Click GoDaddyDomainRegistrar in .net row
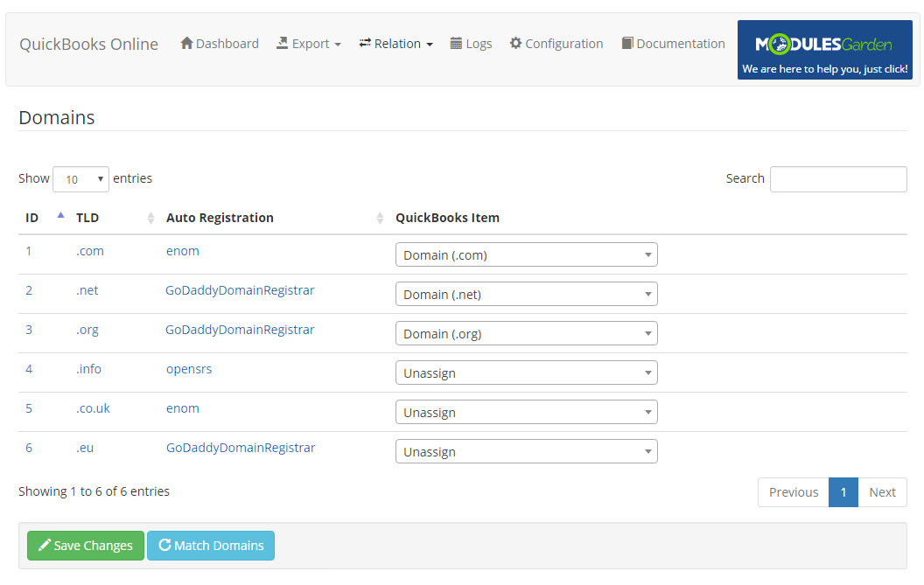This screenshot has width=924, height=585. coord(240,290)
